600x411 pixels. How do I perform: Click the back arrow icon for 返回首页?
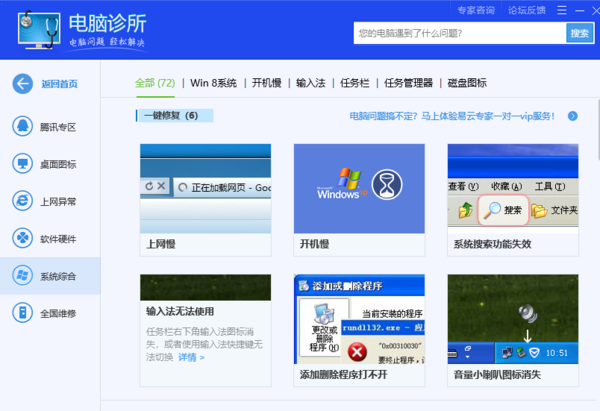point(23,84)
